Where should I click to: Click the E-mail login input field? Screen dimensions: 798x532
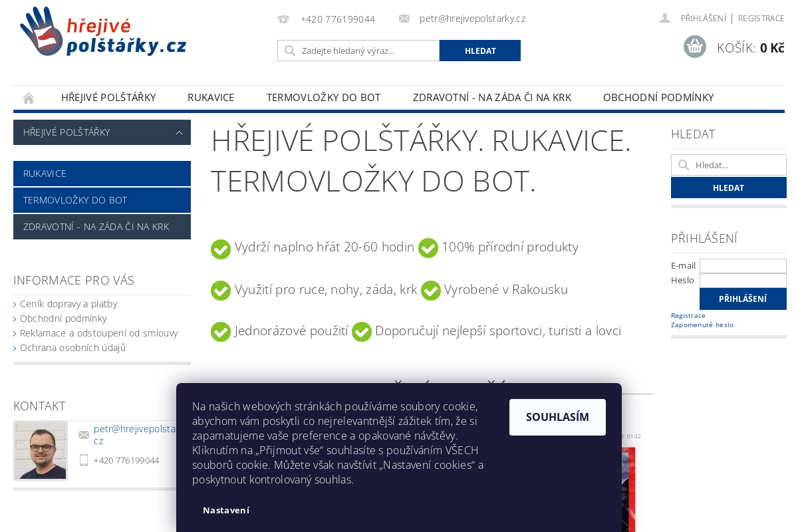click(743, 265)
